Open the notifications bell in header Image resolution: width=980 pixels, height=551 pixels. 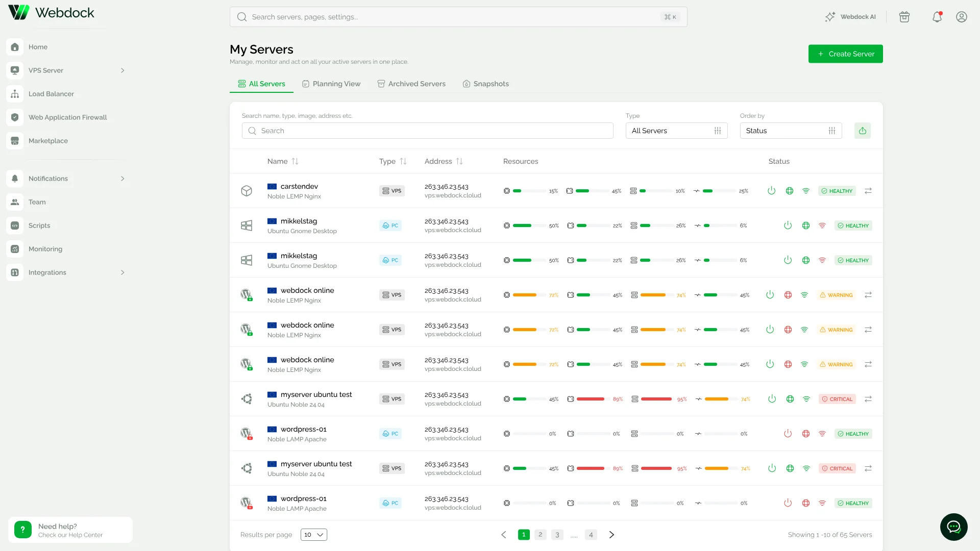937,17
